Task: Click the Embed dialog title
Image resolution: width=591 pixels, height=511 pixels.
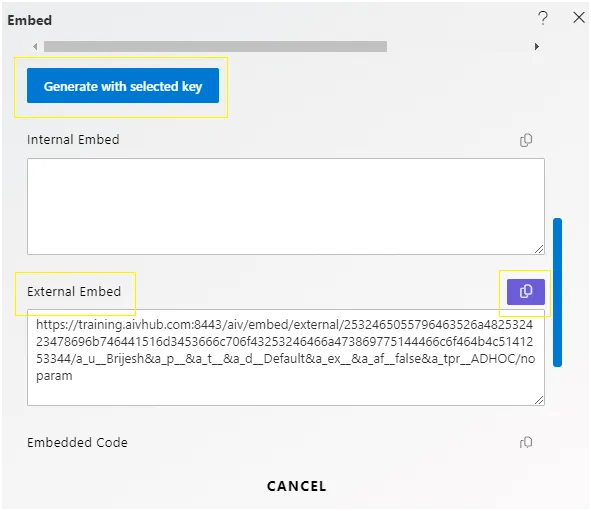Action: click(29, 20)
